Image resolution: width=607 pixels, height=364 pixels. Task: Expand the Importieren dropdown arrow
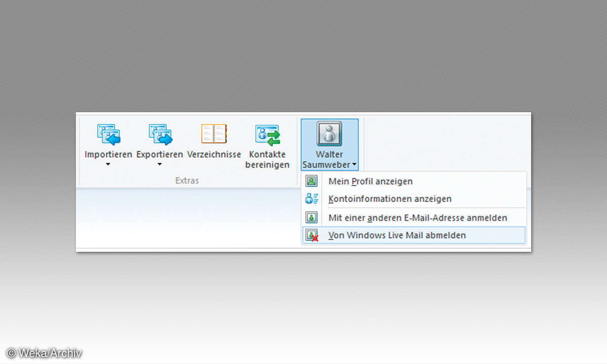pyautogui.click(x=108, y=164)
